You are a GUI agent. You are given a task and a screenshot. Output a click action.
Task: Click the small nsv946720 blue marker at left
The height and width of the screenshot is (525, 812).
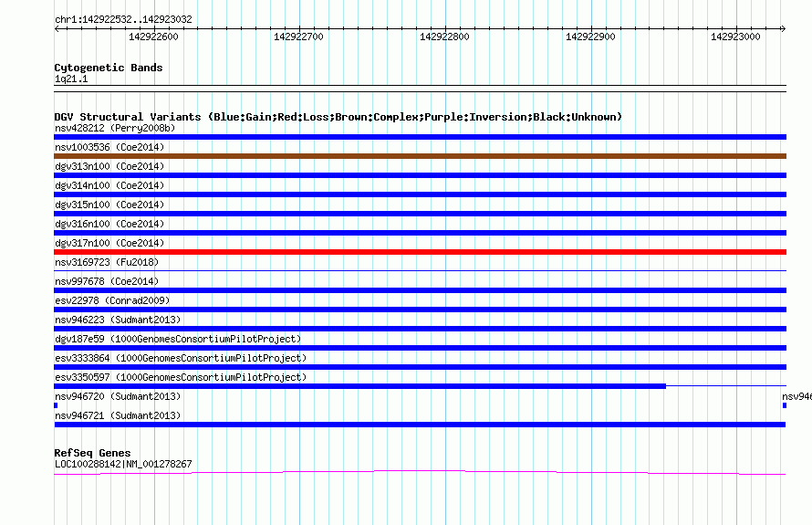pyautogui.click(x=56, y=405)
